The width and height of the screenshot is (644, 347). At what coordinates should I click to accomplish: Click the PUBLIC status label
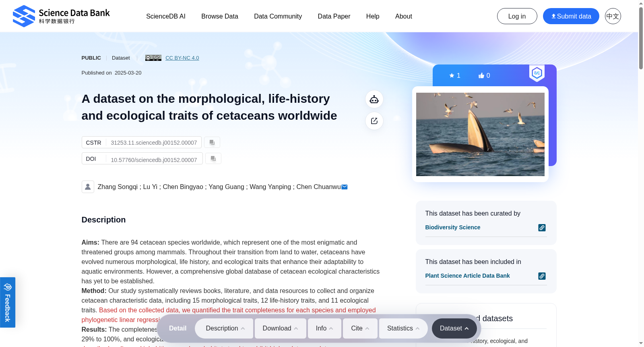(x=91, y=58)
